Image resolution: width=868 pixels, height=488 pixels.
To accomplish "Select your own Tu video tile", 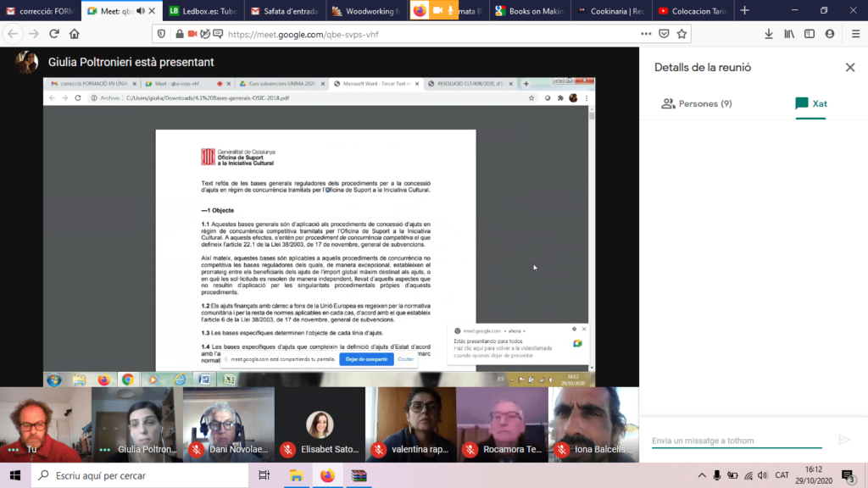I will pyautogui.click(x=46, y=424).
